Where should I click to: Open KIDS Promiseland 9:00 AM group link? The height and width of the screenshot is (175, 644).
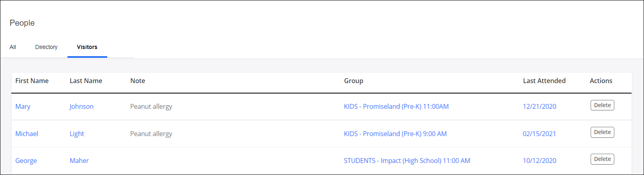(395, 134)
